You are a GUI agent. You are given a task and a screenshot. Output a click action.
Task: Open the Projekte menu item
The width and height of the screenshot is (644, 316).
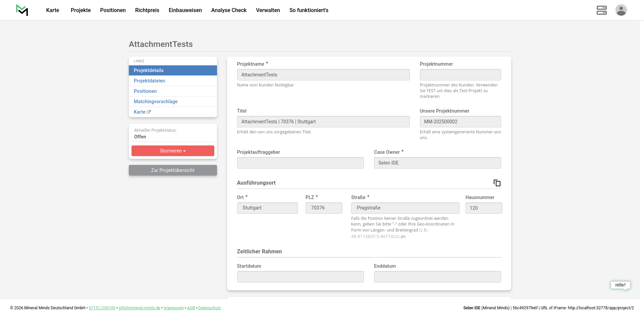pyautogui.click(x=80, y=10)
